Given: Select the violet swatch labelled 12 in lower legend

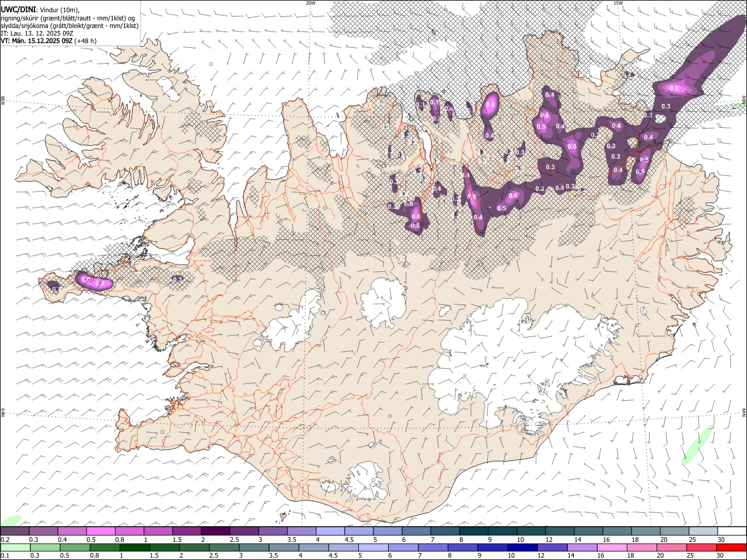Looking at the screenshot, I should coord(551,548).
